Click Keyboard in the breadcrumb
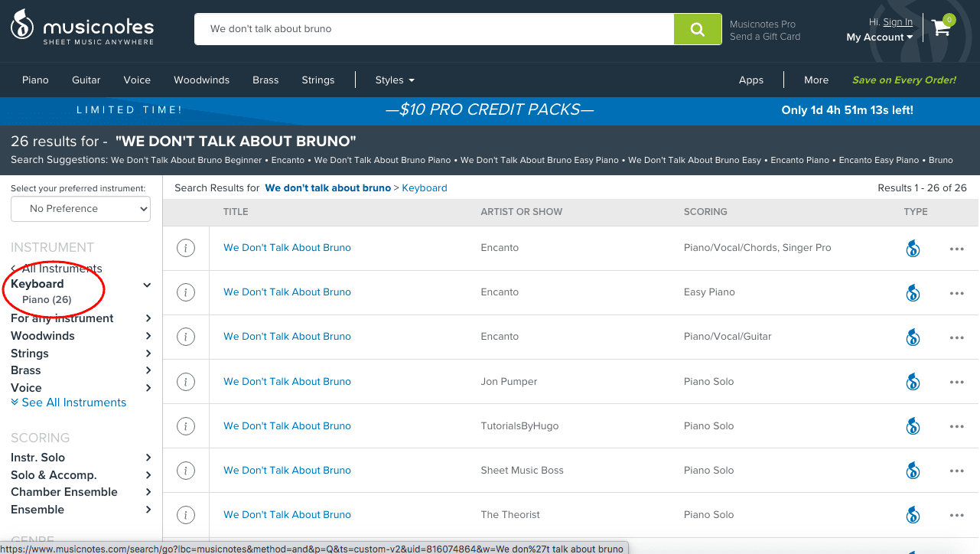 point(425,188)
